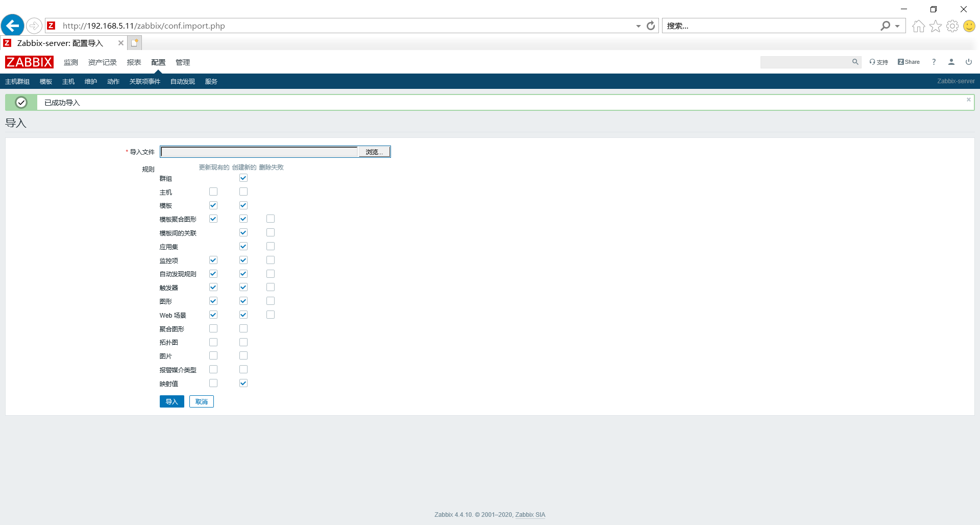The height and width of the screenshot is (525, 980).
Task: Dismiss the 已成功导入 message
Action: coord(968,100)
